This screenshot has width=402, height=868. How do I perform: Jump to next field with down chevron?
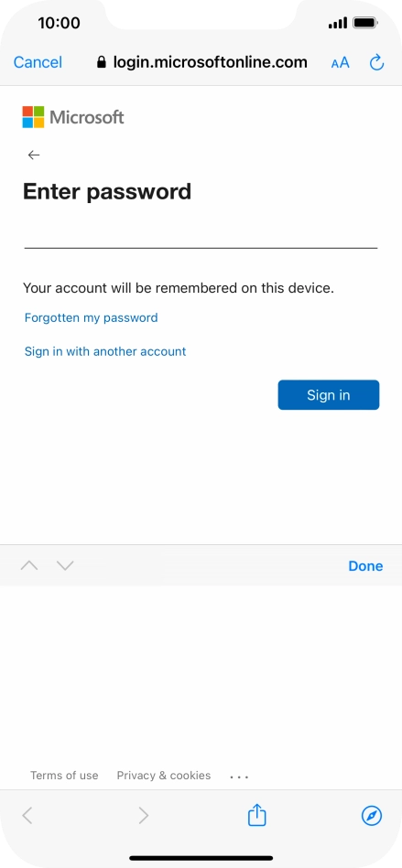pyautogui.click(x=65, y=565)
